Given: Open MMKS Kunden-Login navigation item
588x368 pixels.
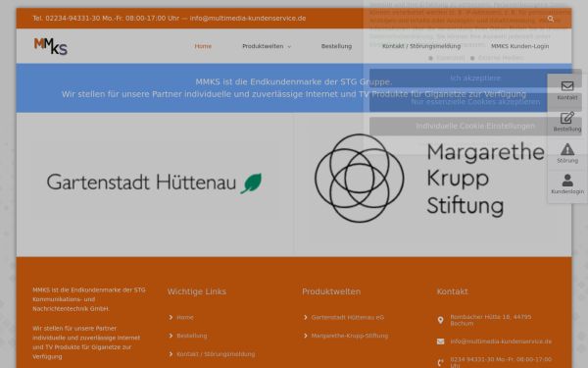Looking at the screenshot, I should [x=519, y=46].
